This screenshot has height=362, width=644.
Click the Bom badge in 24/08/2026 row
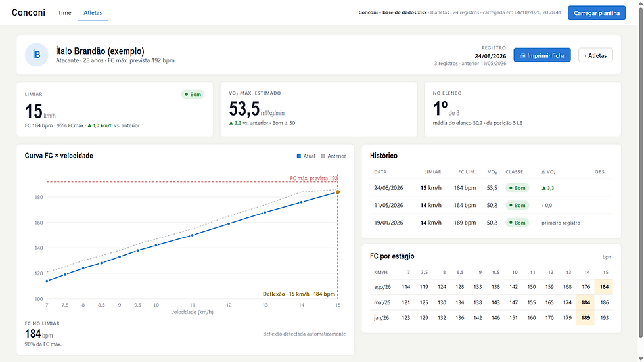pyautogui.click(x=517, y=188)
